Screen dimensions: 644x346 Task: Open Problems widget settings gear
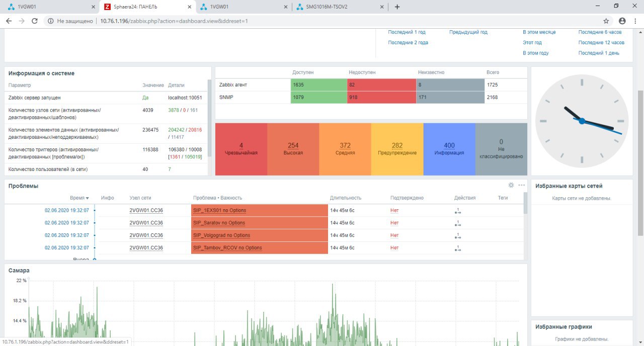(511, 185)
